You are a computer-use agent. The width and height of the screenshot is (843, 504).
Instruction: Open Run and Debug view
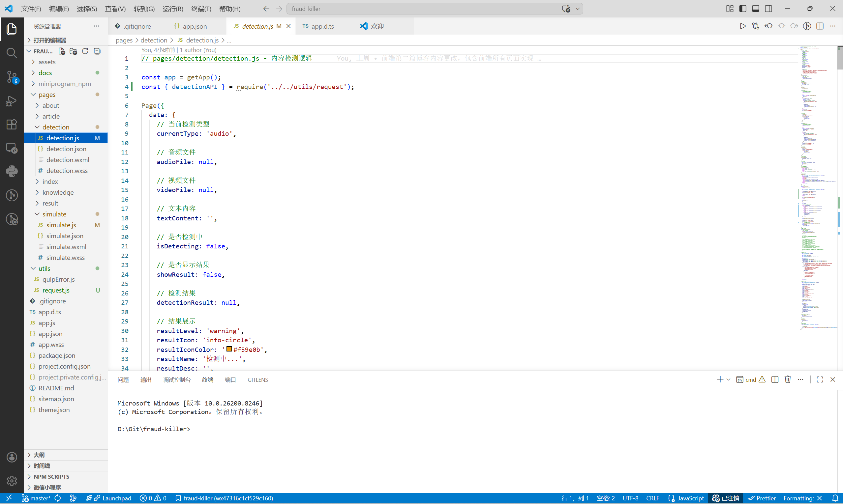pos(12,101)
